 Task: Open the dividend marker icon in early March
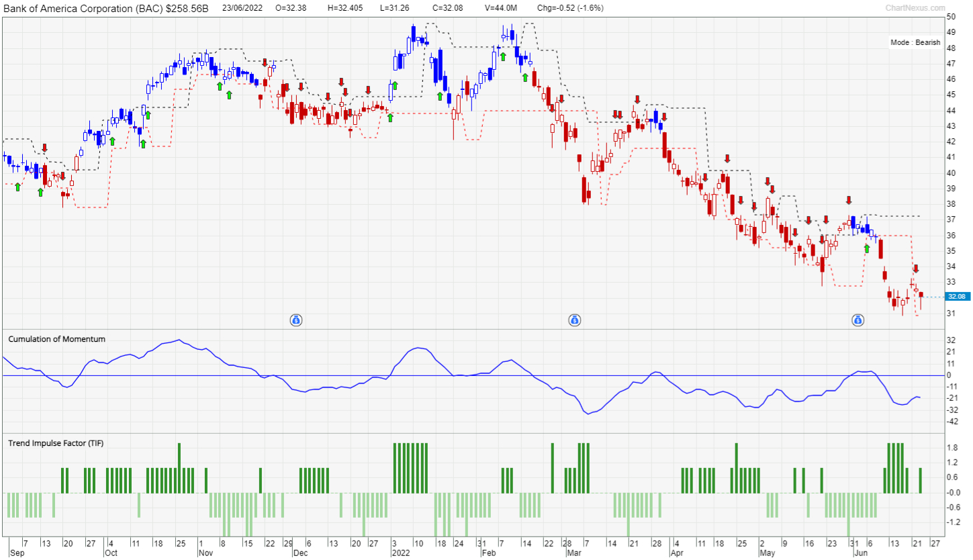[575, 320]
